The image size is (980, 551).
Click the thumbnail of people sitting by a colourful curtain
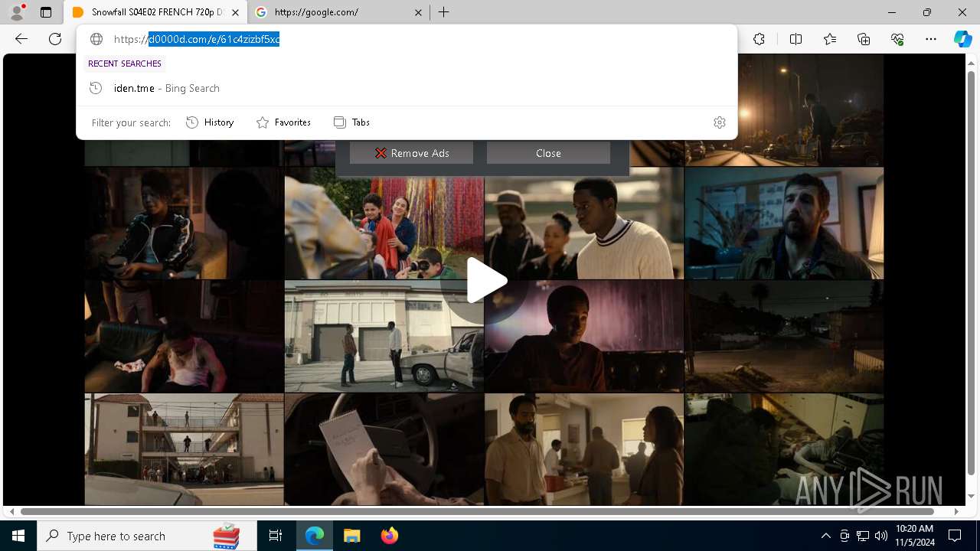tap(384, 223)
